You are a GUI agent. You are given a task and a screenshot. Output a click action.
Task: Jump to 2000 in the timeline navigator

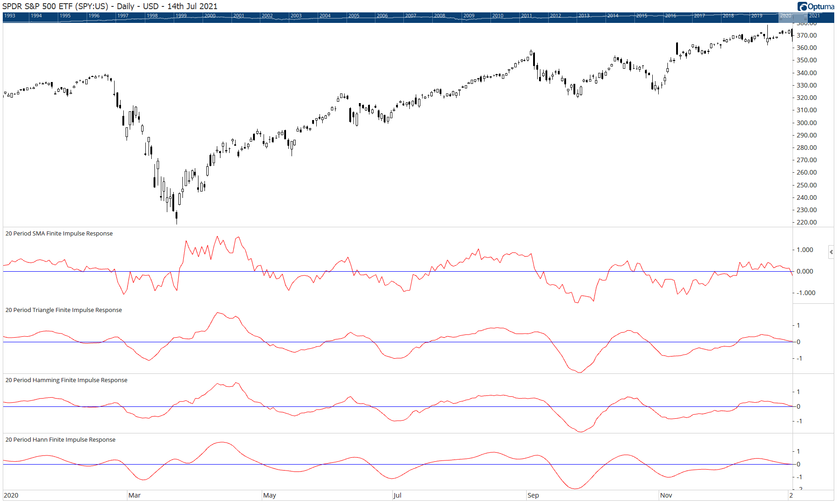click(210, 16)
